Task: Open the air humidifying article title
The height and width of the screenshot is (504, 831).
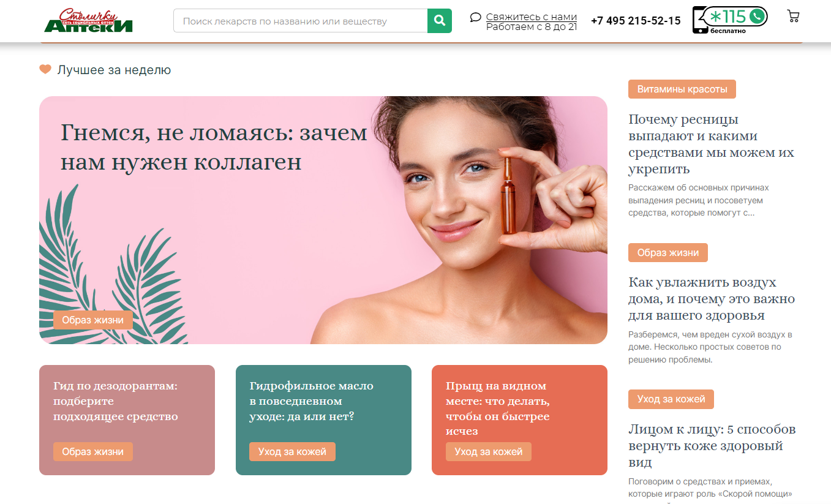Action: 712,299
